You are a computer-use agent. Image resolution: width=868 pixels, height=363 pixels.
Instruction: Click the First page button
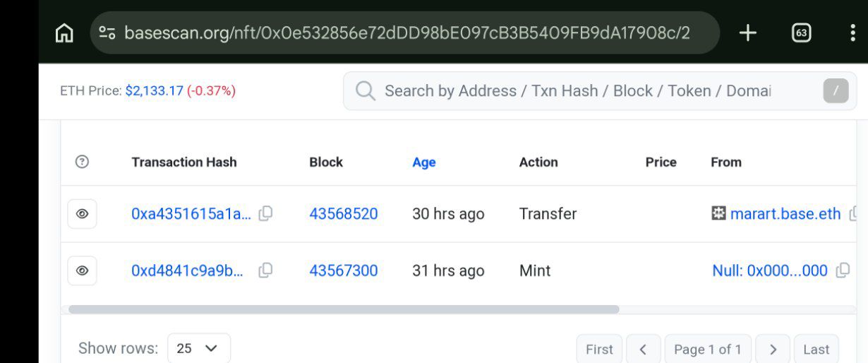pos(599,349)
